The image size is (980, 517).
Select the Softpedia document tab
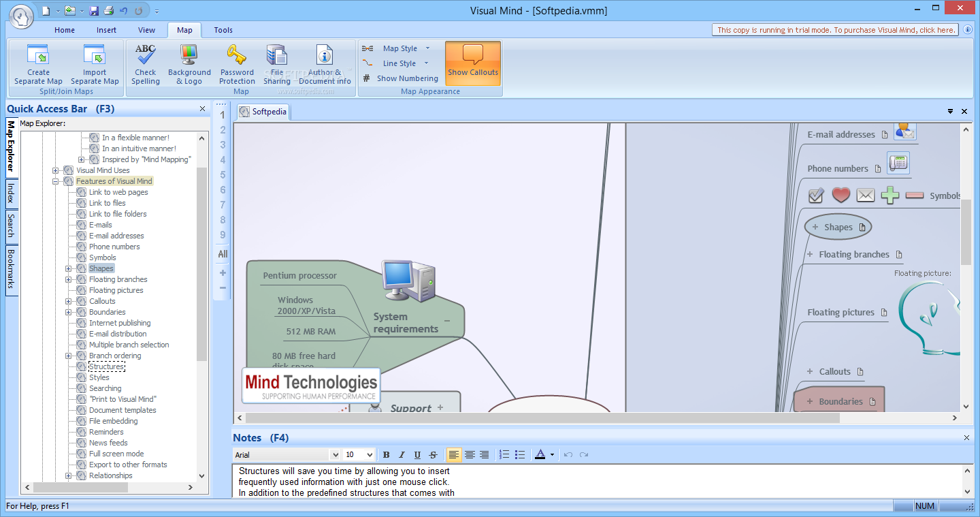tap(263, 112)
